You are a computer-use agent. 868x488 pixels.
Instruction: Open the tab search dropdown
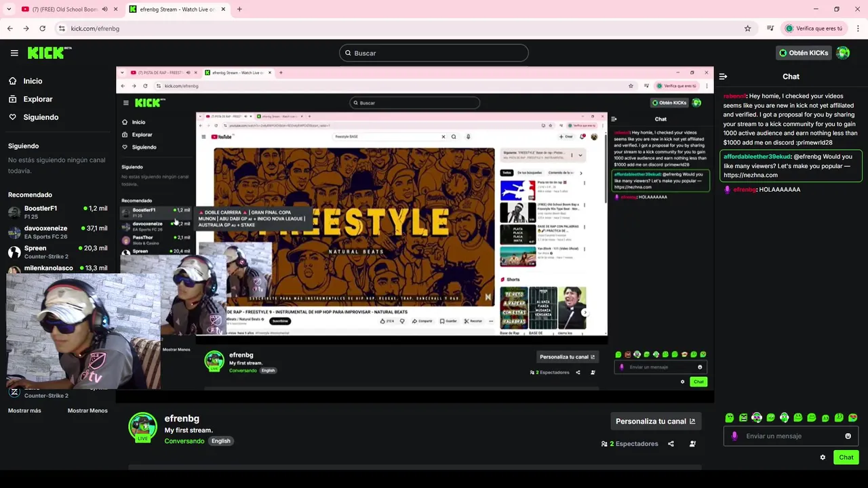9,9
